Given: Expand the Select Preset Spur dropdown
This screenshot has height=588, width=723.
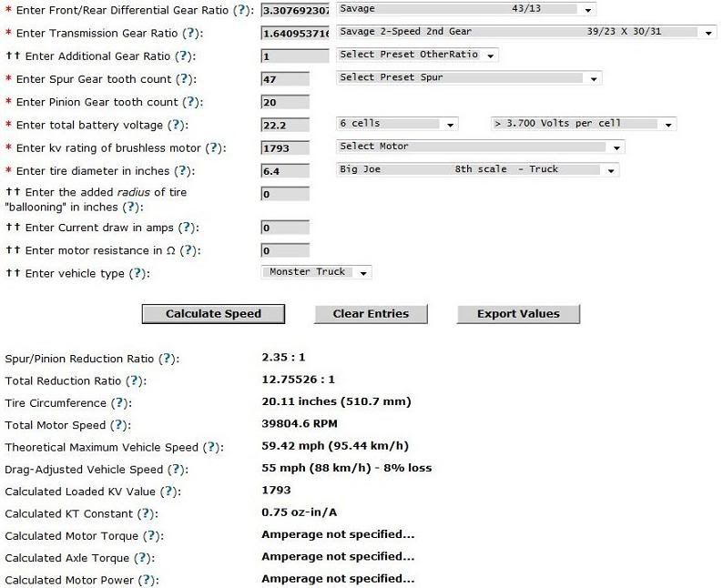Looking at the screenshot, I should coord(468,78).
